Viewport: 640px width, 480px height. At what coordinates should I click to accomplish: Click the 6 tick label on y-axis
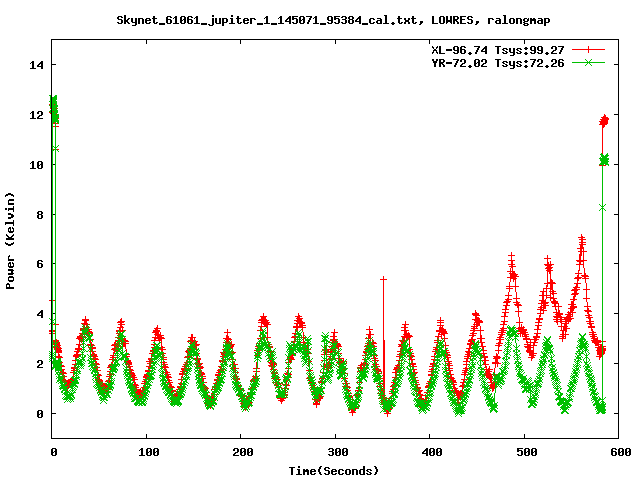point(40,264)
